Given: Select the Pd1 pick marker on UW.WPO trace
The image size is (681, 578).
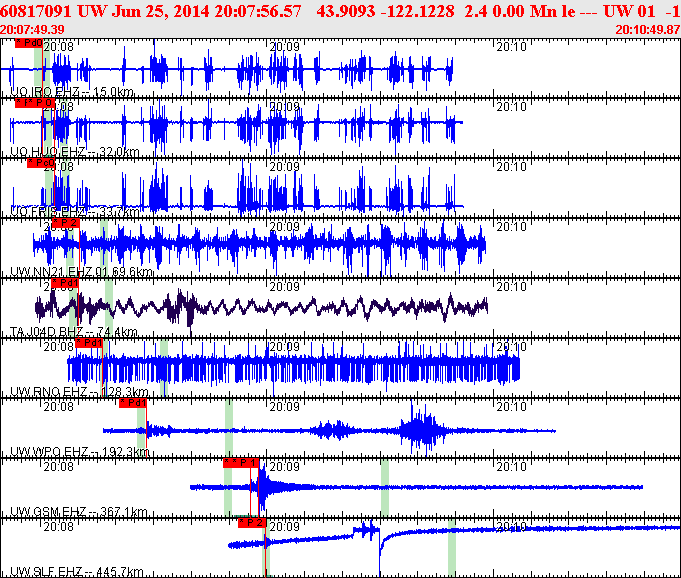Looking at the screenshot, I should (133, 403).
